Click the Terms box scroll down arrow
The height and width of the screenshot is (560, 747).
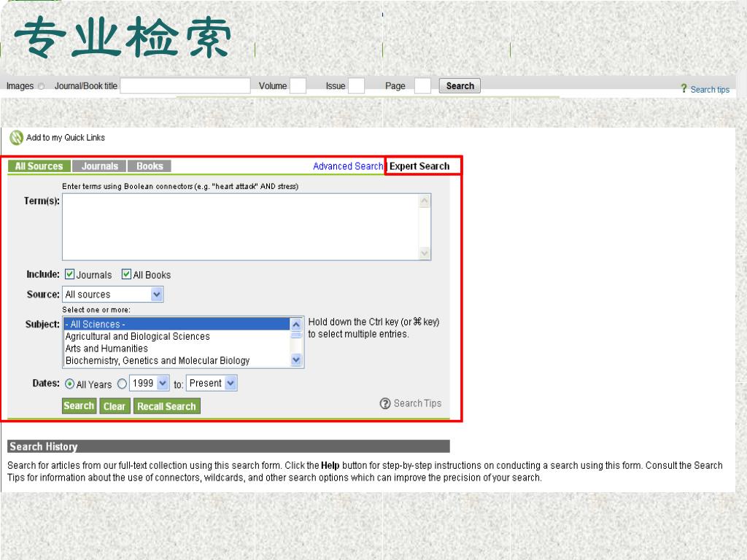(x=424, y=253)
